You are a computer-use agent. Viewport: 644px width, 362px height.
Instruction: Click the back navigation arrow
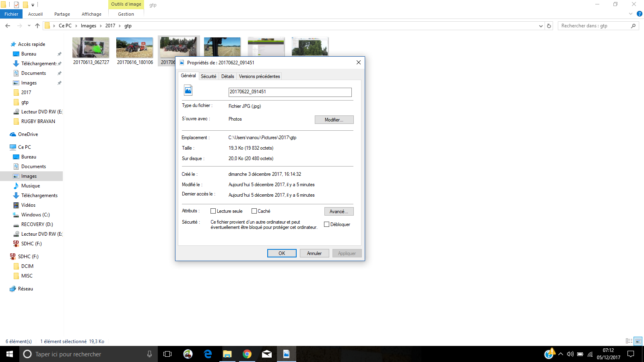[x=8, y=26]
